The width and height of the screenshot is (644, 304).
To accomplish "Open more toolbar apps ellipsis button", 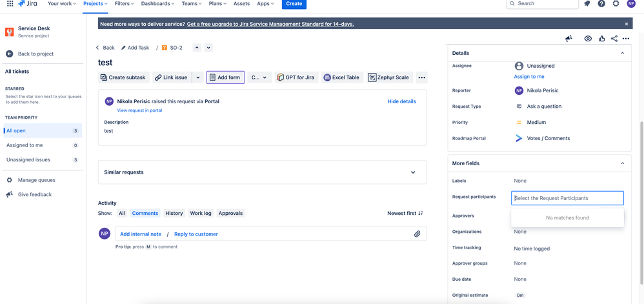I will tap(422, 77).
